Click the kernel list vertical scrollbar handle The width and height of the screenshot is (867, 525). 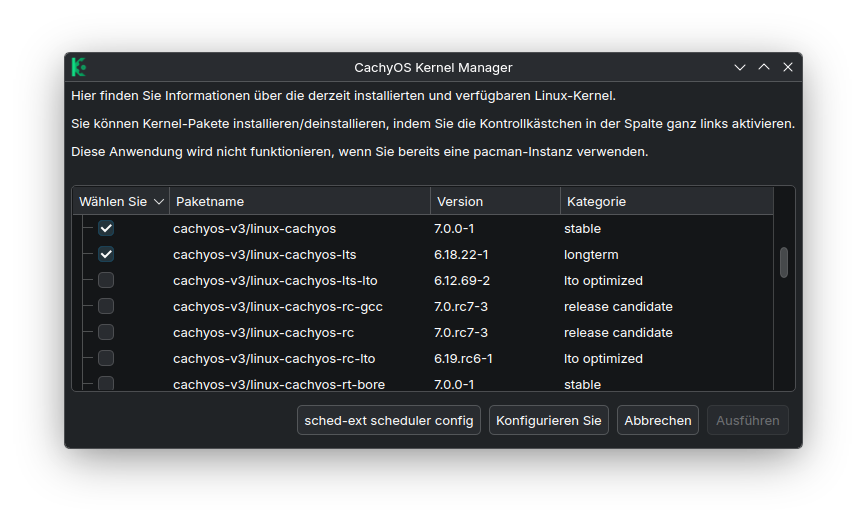[x=784, y=262]
